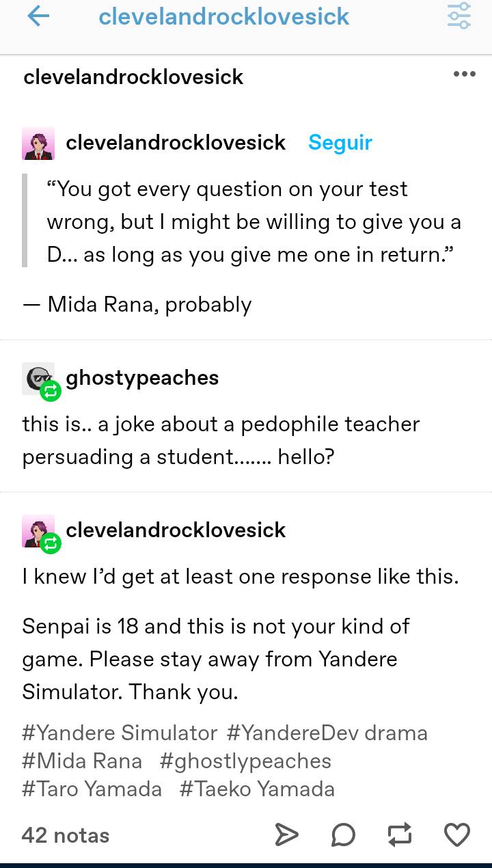
Task: Open the reply speech bubble icon
Action: (x=344, y=835)
